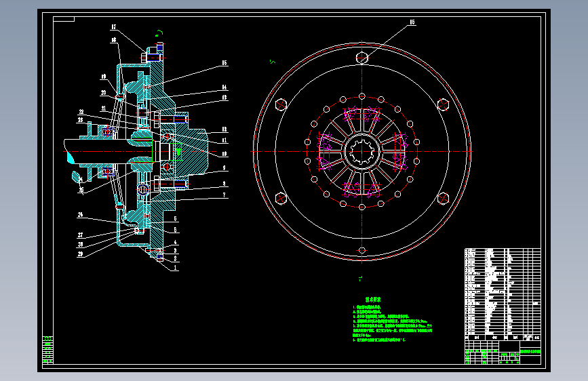Click the splined hub at the flywheel center

coord(362,151)
